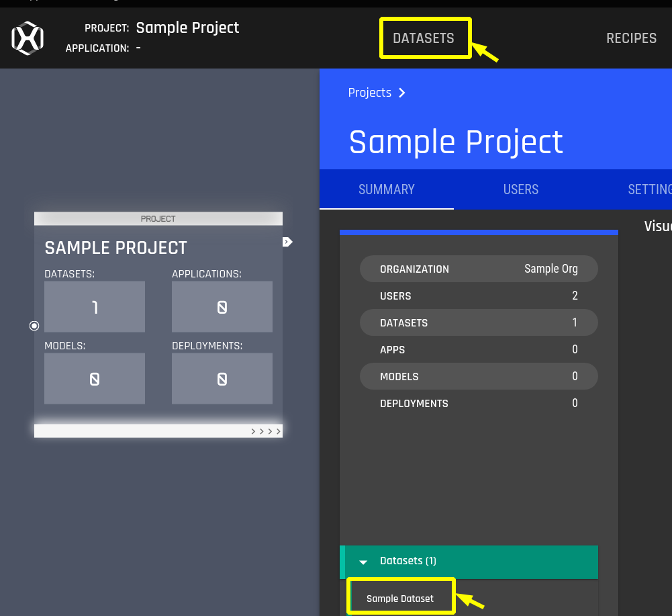Image resolution: width=672 pixels, height=616 pixels.
Task: Select the Applications count tile on the project node
Action: (x=222, y=306)
